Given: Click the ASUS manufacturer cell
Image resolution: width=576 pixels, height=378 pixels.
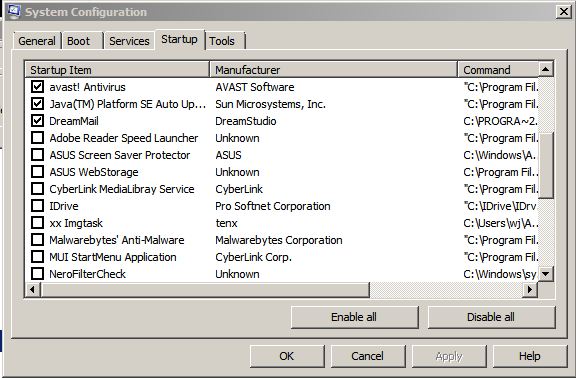Looking at the screenshot, I should pyautogui.click(x=228, y=155).
